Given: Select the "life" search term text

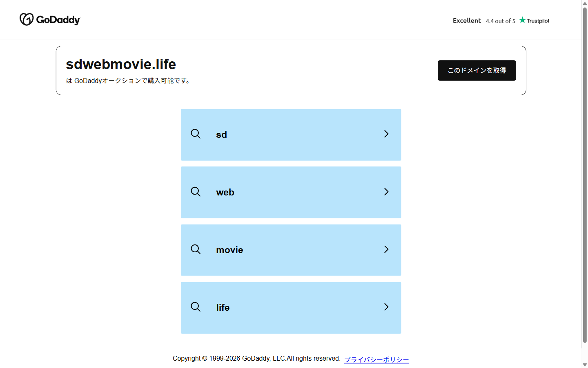Looking at the screenshot, I should 223,307.
